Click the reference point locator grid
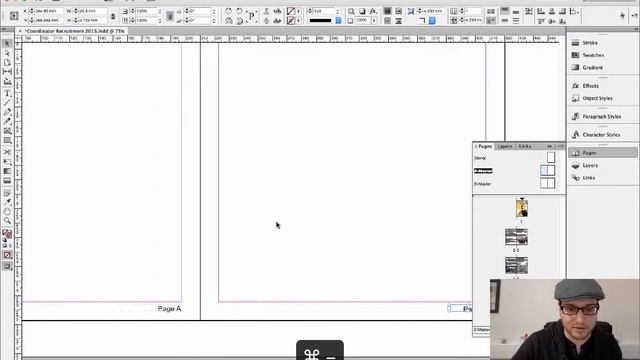The height and width of the screenshot is (360, 640). (x=14, y=16)
